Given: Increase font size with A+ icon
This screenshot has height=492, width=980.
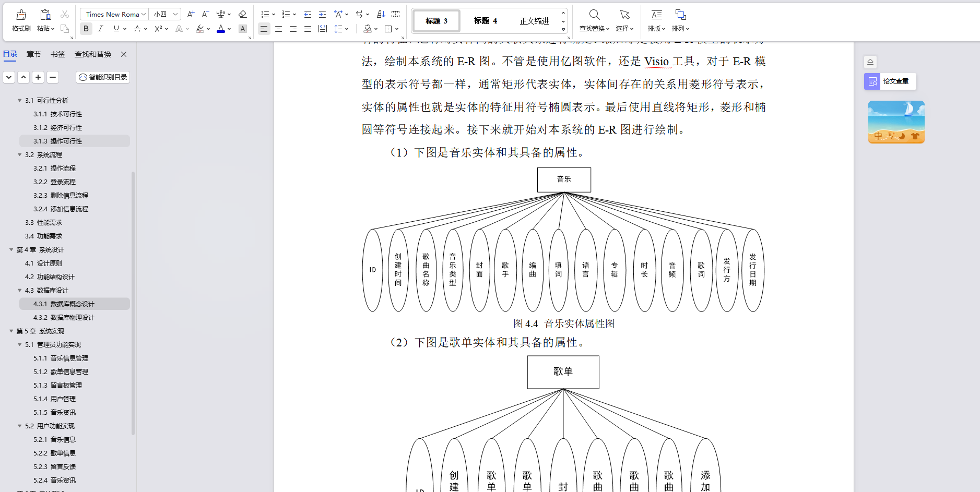Looking at the screenshot, I should tap(191, 14).
